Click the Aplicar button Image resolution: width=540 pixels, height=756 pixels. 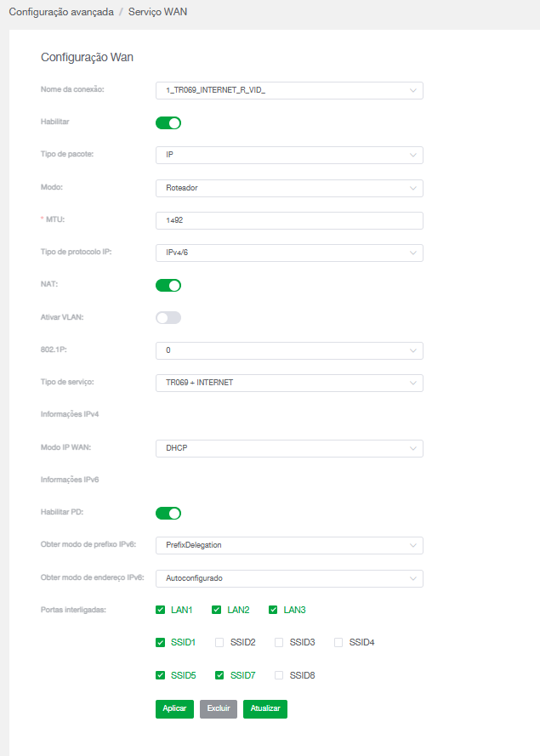point(174,709)
